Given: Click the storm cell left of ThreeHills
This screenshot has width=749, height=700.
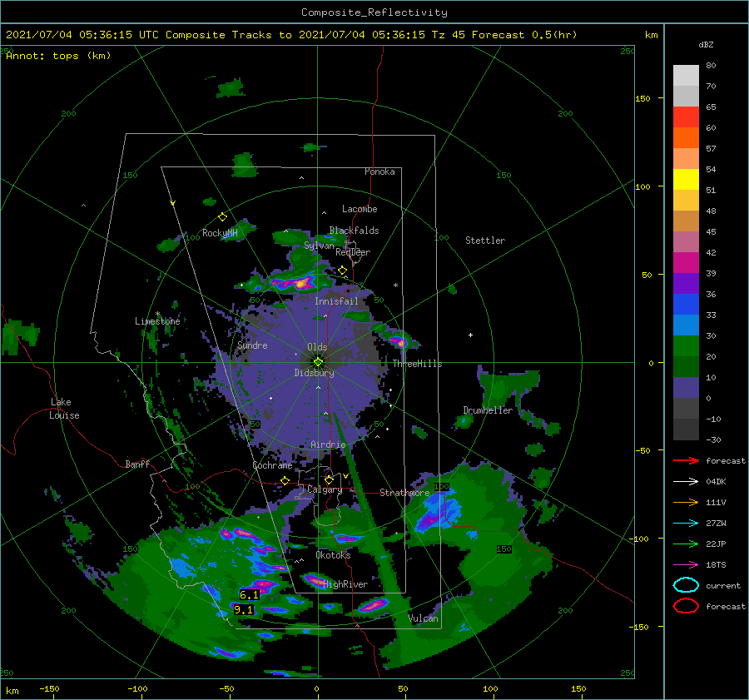Looking at the screenshot, I should (399, 342).
